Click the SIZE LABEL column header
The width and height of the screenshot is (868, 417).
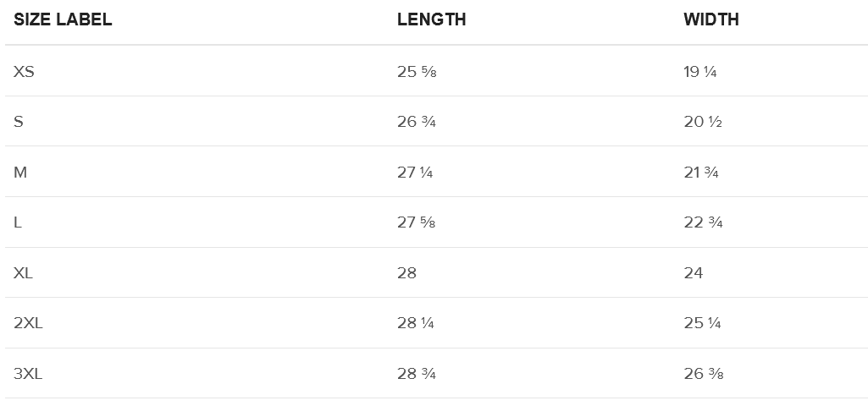(63, 20)
